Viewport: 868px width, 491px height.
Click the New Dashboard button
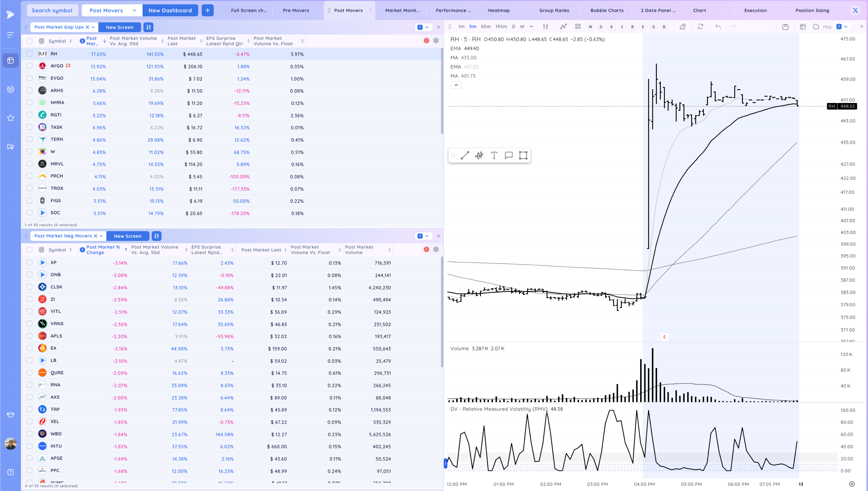point(170,10)
